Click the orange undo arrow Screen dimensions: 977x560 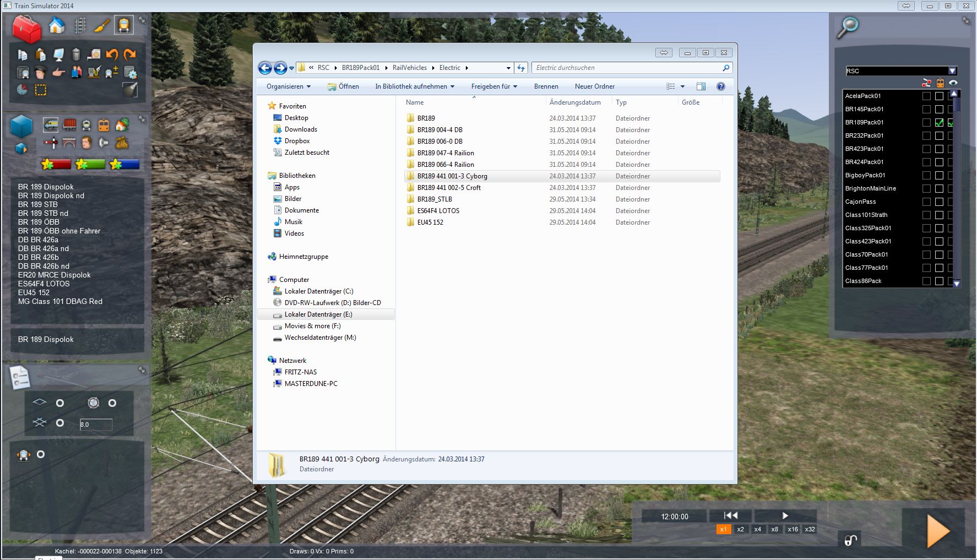point(112,55)
